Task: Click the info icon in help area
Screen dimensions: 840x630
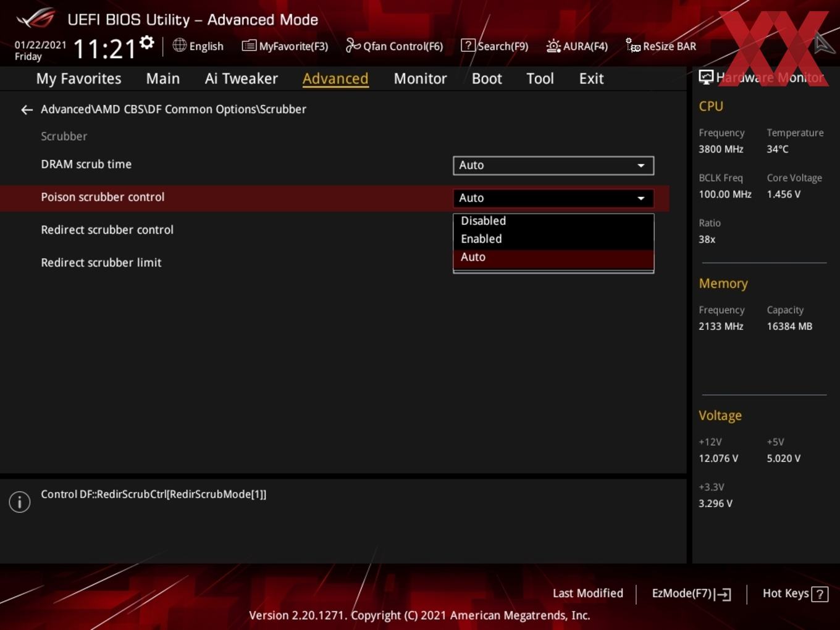Action: click(x=20, y=502)
